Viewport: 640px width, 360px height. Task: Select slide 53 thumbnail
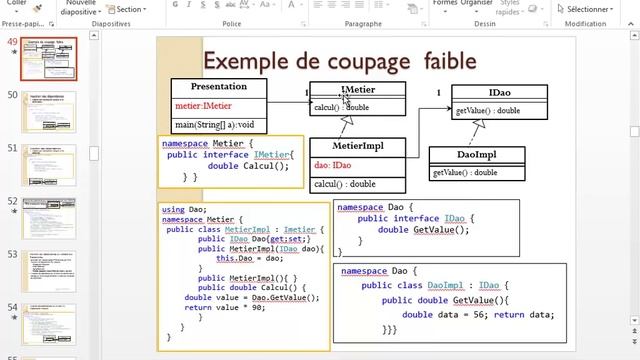[49, 271]
